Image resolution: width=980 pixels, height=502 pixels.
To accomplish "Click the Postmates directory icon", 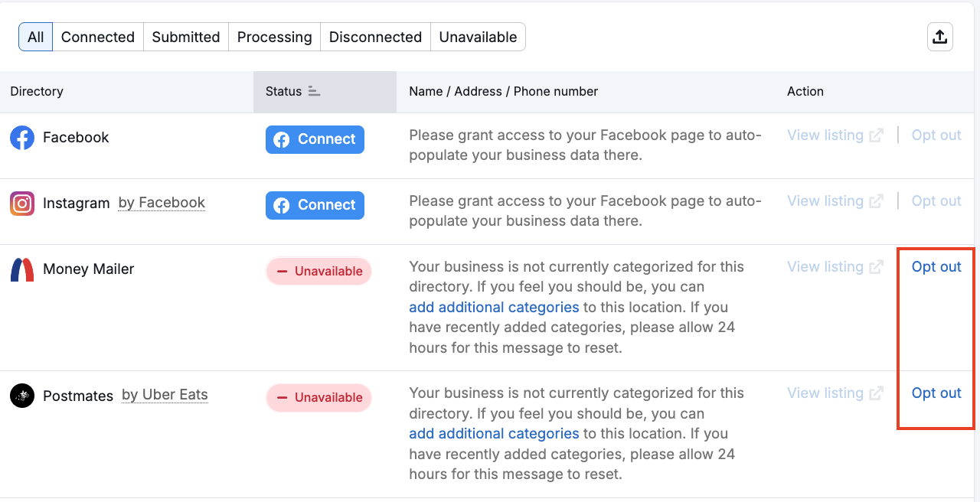I will 22,396.
